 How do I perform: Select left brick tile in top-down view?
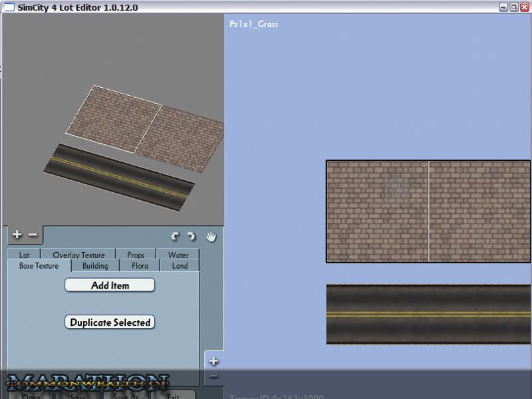(377, 211)
